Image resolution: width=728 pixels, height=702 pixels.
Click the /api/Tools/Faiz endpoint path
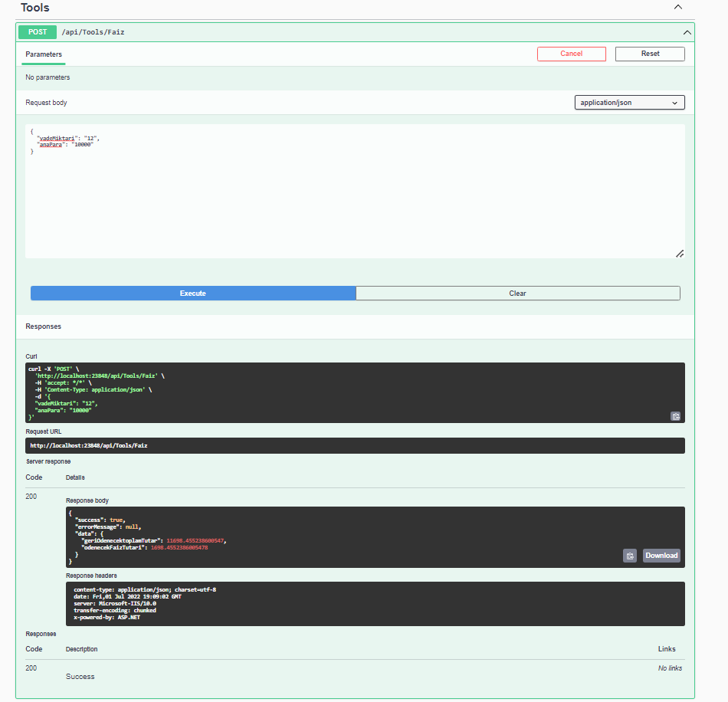pos(93,32)
